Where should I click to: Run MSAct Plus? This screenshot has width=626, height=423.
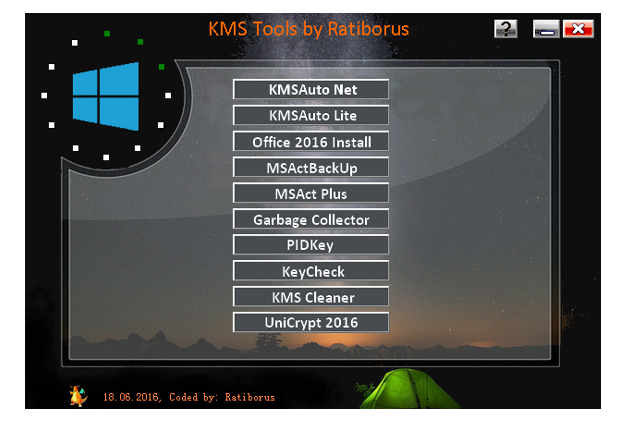311,194
